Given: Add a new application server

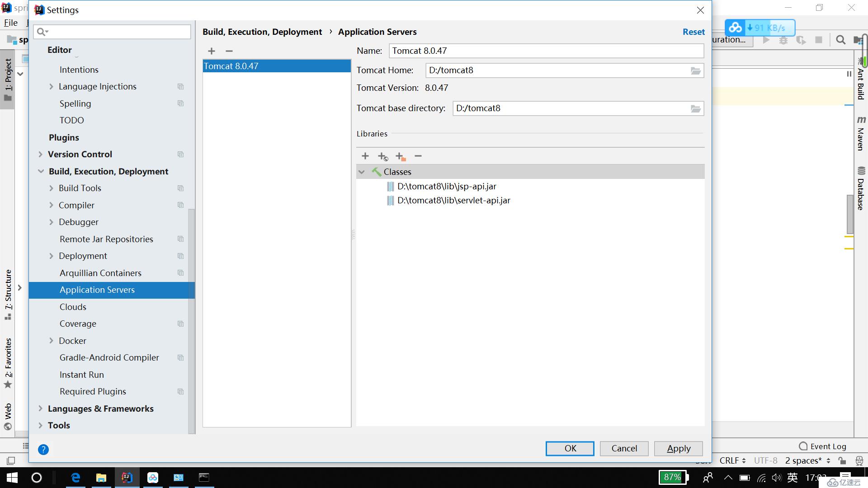Looking at the screenshot, I should [212, 51].
